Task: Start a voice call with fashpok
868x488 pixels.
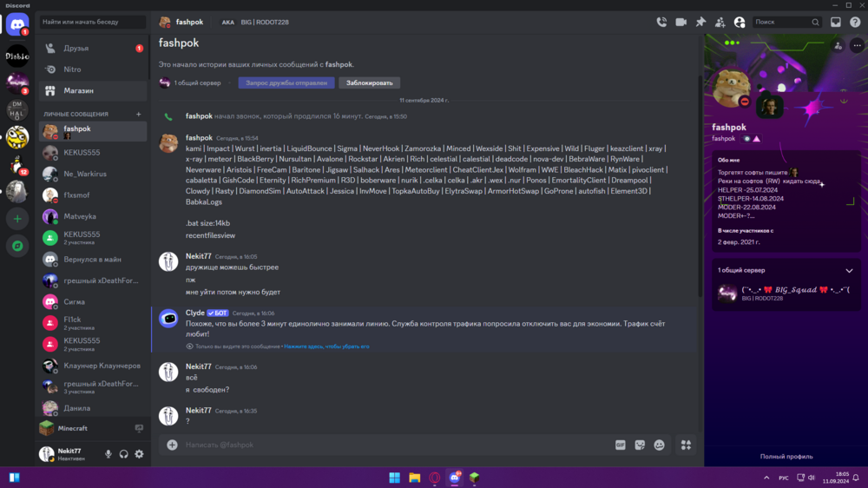Action: (x=661, y=23)
